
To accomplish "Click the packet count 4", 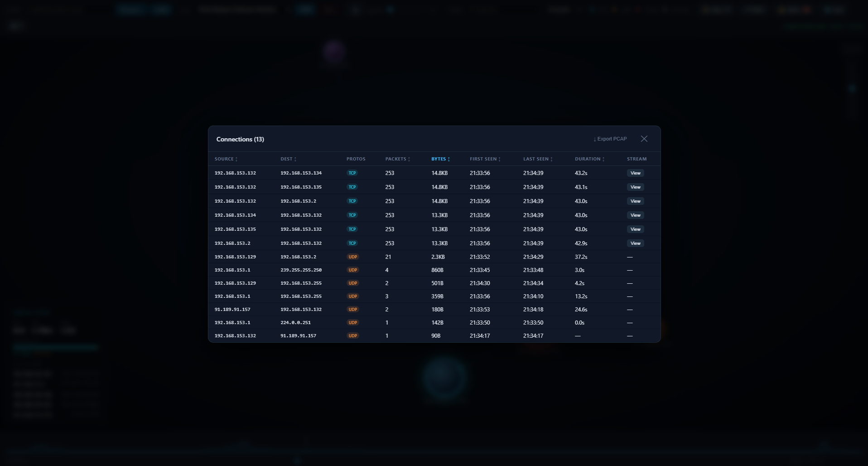I will [387, 270].
